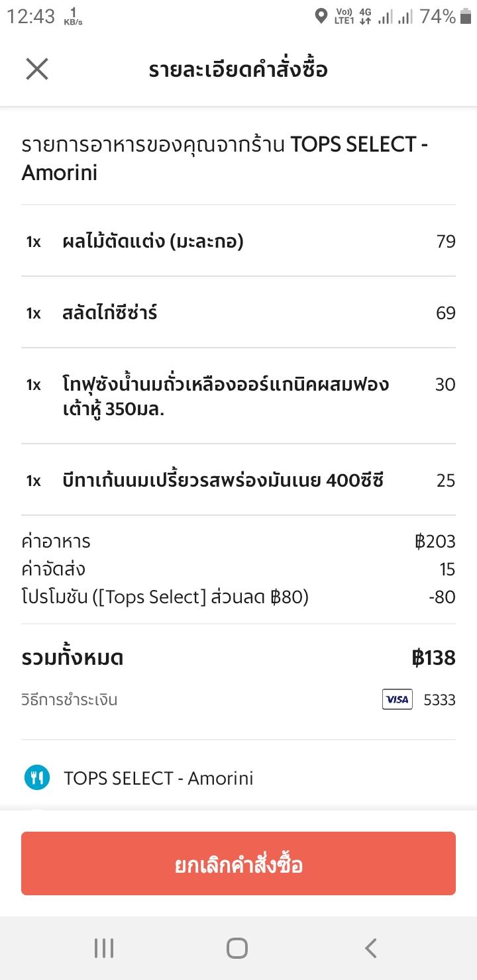
Task: Tap the red ยกเลิกคำสั่งซื้อ cancel order button
Action: (238, 863)
